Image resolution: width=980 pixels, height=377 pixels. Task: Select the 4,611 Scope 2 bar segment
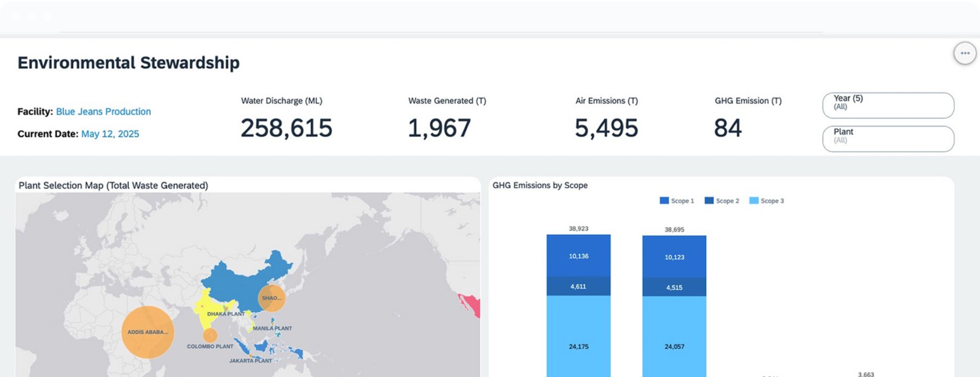[x=578, y=287]
